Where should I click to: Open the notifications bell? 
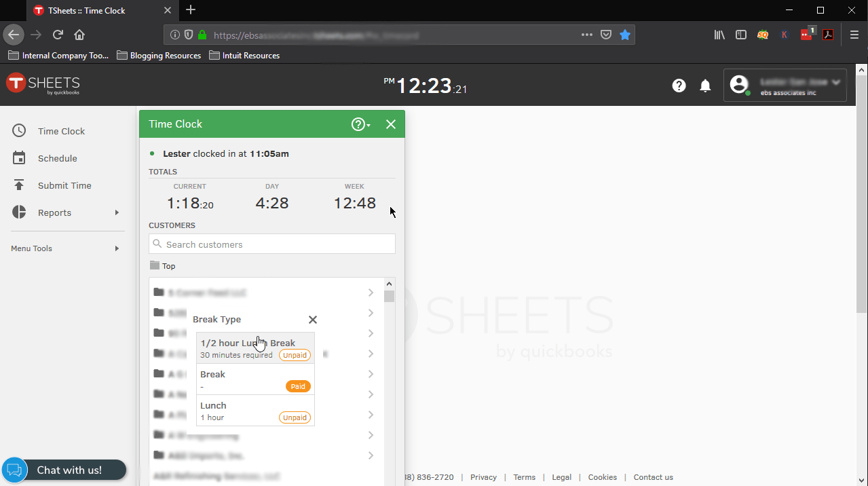705,86
